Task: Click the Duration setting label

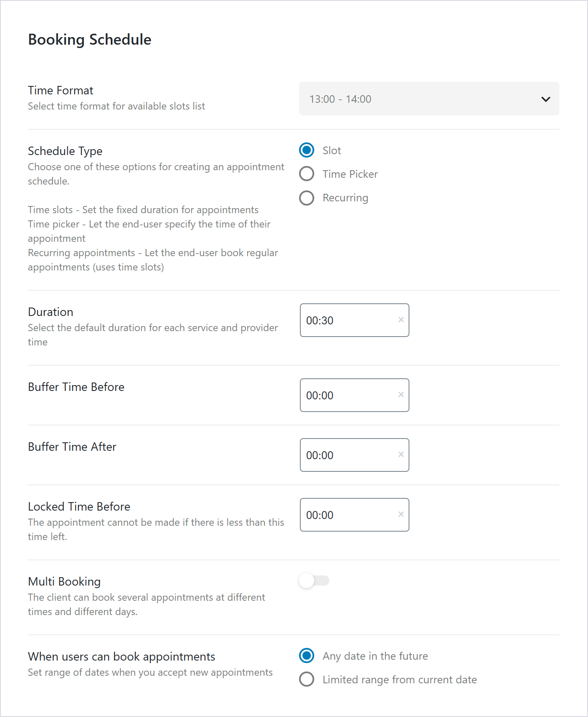Action: [x=51, y=312]
